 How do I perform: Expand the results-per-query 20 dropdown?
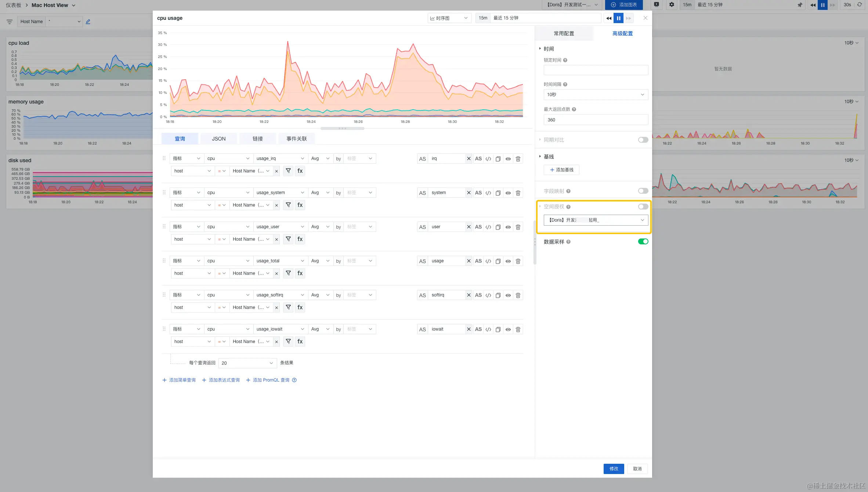click(247, 363)
